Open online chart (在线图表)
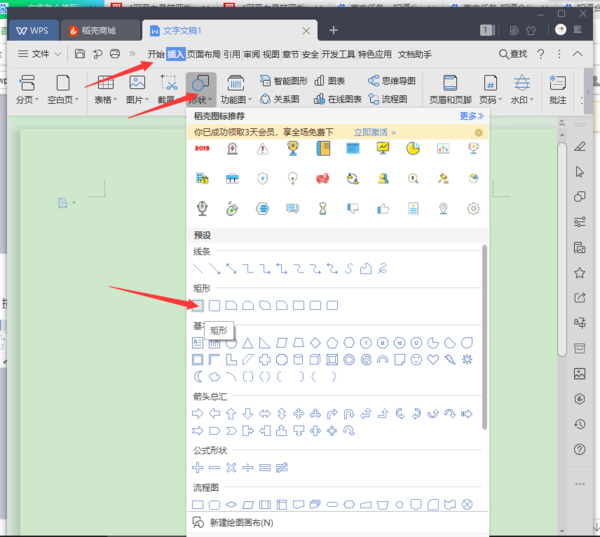This screenshot has height=537, width=600. [338, 99]
